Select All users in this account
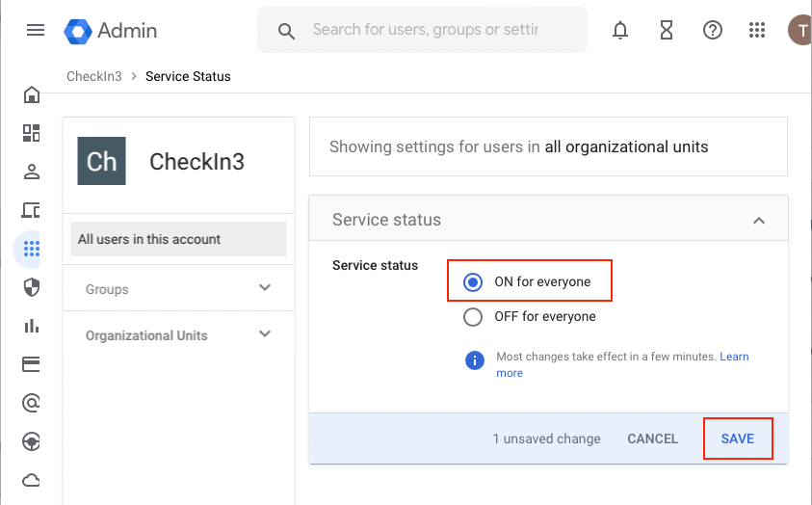 pyautogui.click(x=178, y=239)
